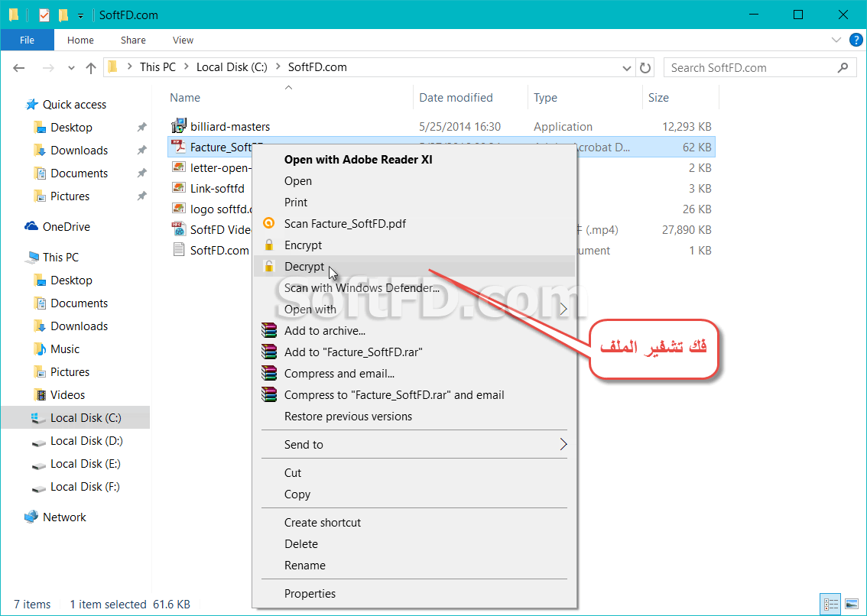Click the SoftFD.com text document icon
Viewport: 867px width, 616px height.
coord(178,250)
